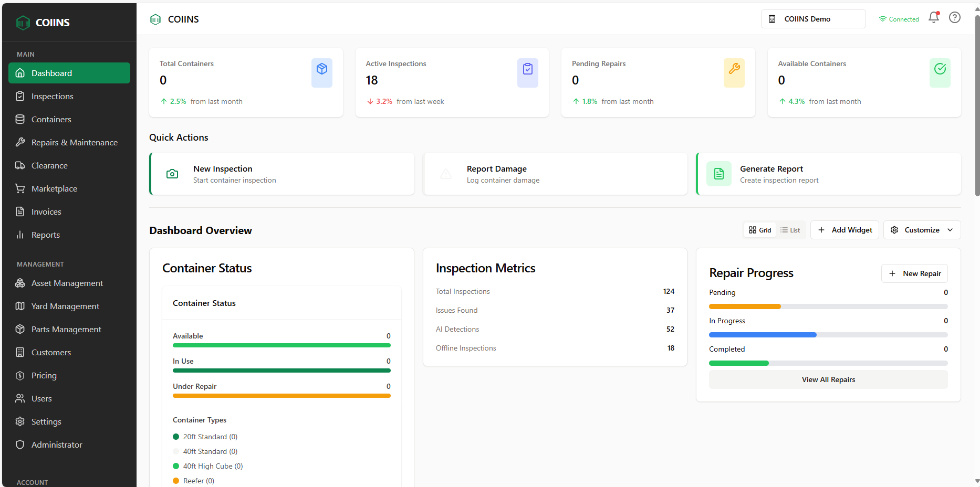The height and width of the screenshot is (487, 980).
Task: Expand the Customize dropdown
Action: 922,230
